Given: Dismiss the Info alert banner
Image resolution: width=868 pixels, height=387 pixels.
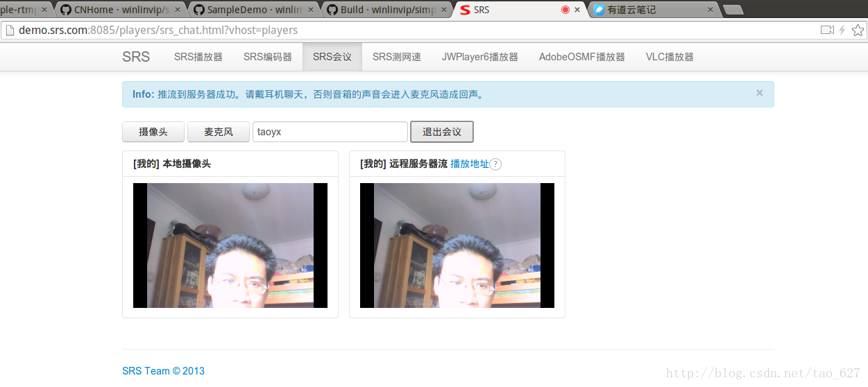Looking at the screenshot, I should 760,92.
